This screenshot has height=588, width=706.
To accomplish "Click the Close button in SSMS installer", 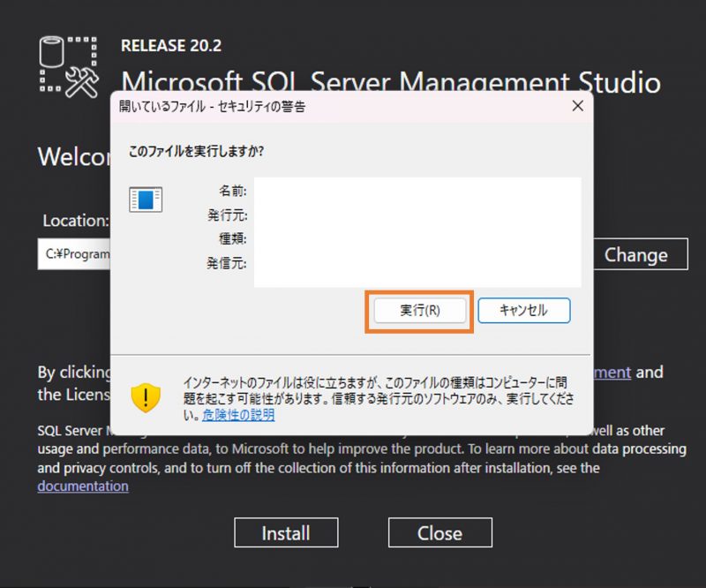I will tap(439, 532).
